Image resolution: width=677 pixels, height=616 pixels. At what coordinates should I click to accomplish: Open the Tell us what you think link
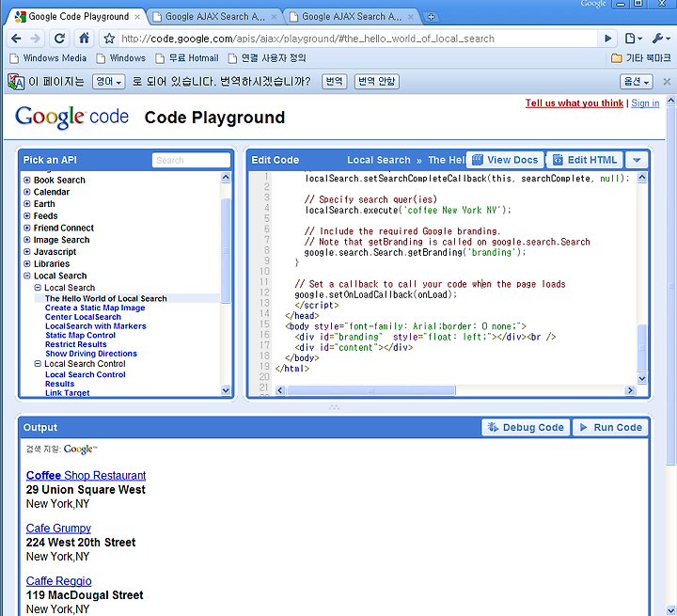(x=575, y=103)
